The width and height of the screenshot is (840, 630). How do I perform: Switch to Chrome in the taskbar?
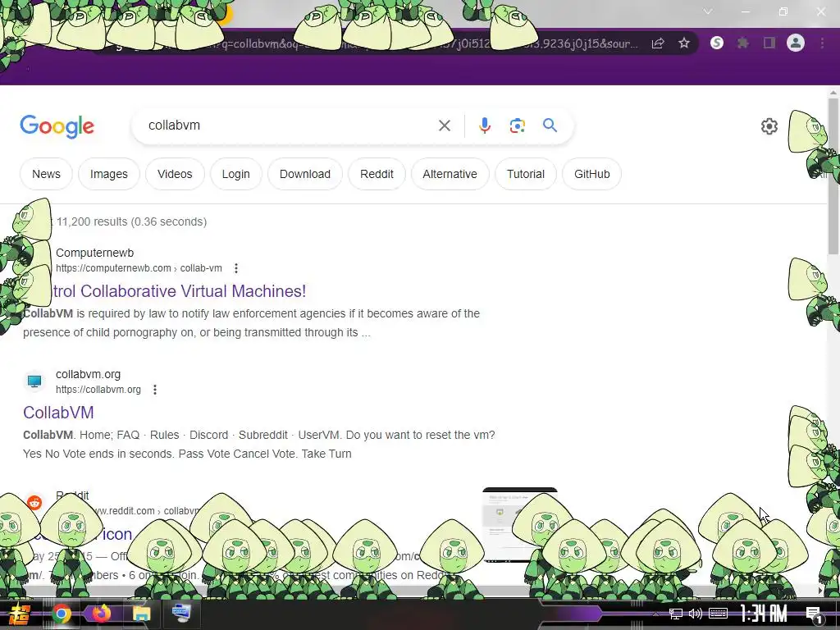click(x=61, y=614)
